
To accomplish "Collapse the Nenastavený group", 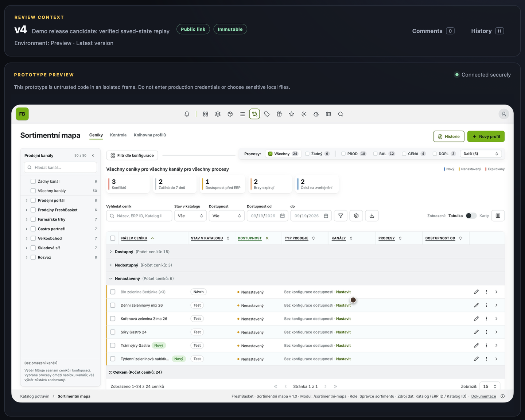I will click(111, 279).
